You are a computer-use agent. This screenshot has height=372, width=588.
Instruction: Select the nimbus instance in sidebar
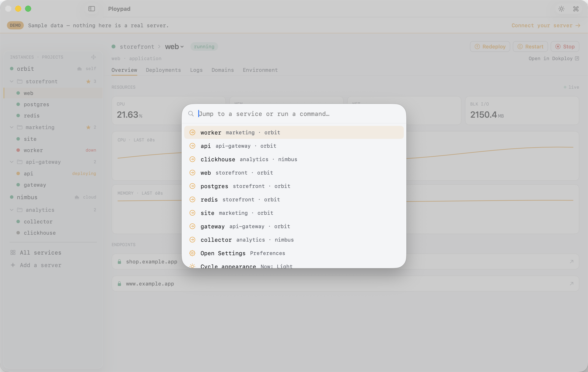pos(53,197)
